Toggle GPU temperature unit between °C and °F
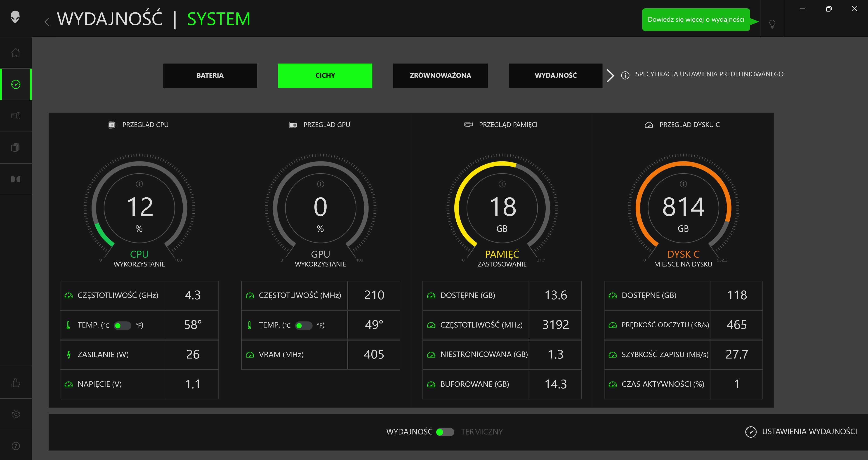The image size is (868, 460). pyautogui.click(x=304, y=326)
